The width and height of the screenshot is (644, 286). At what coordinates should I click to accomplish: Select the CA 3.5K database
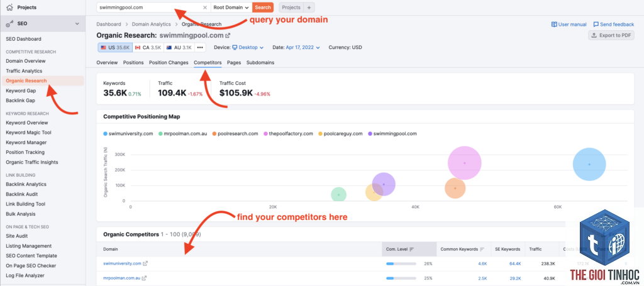click(x=148, y=48)
